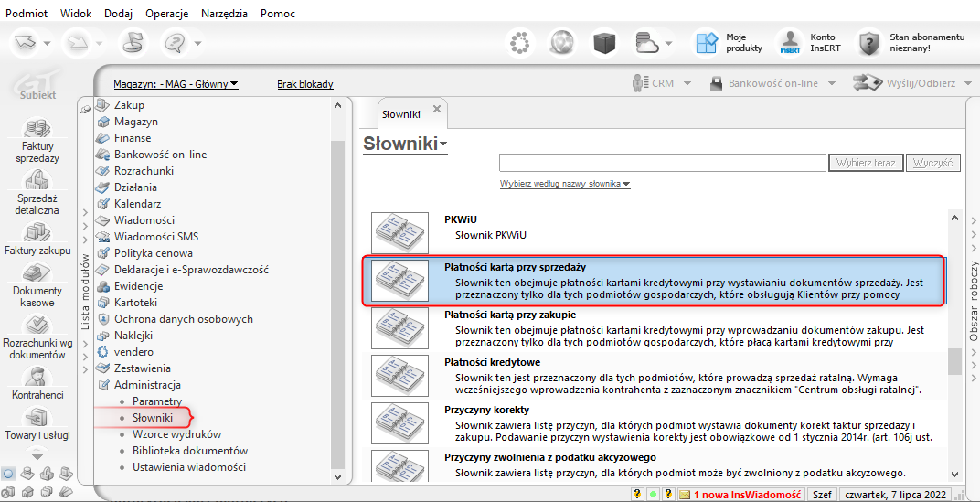Click the first yellow question status icon
Viewport: 980px width, 502px height.
coord(637,494)
